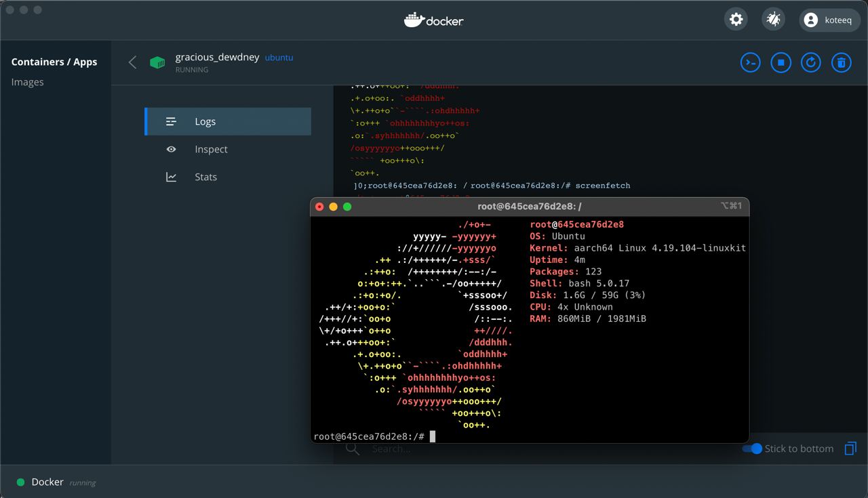
Task: Click the ubuntu image link
Action: click(279, 58)
